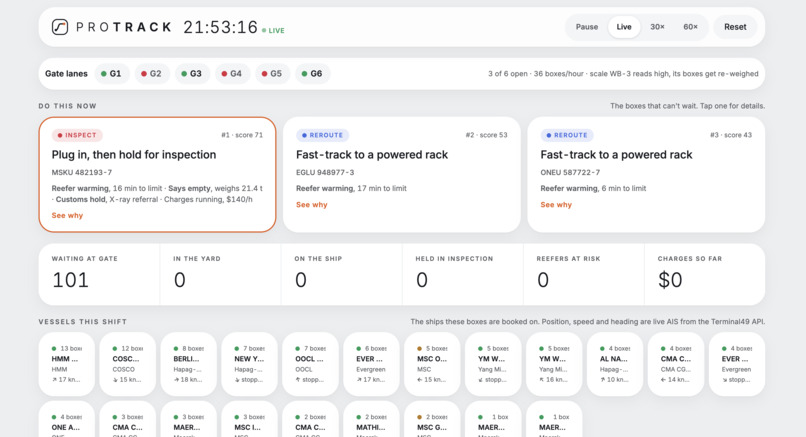
Task: Open See why on MSKU 482193-7 card
Action: pos(67,215)
